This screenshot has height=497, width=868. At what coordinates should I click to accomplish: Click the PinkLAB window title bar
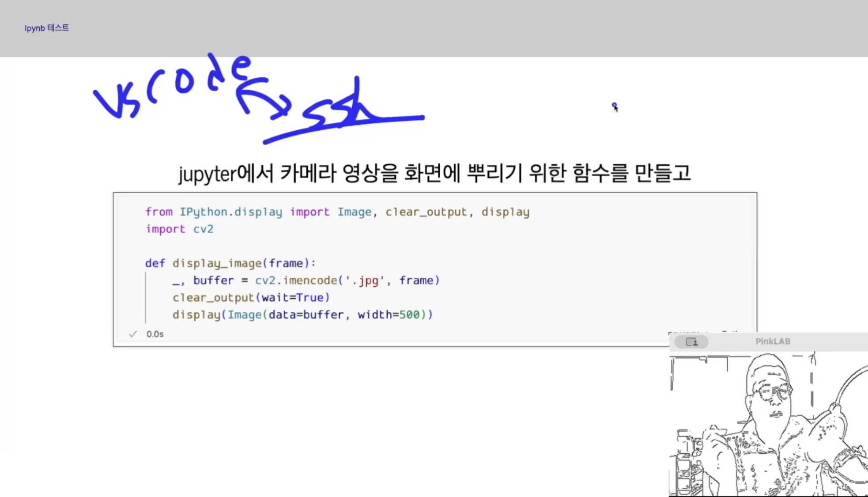[772, 341]
